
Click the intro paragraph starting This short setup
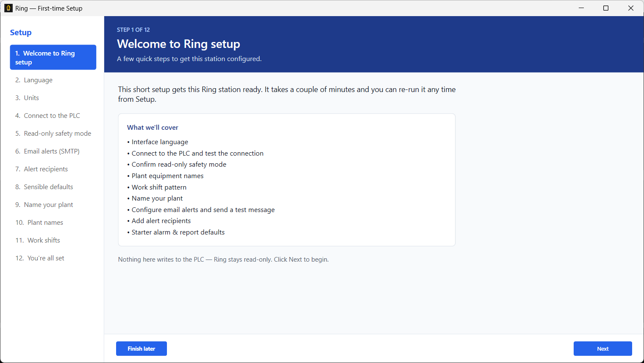(287, 94)
